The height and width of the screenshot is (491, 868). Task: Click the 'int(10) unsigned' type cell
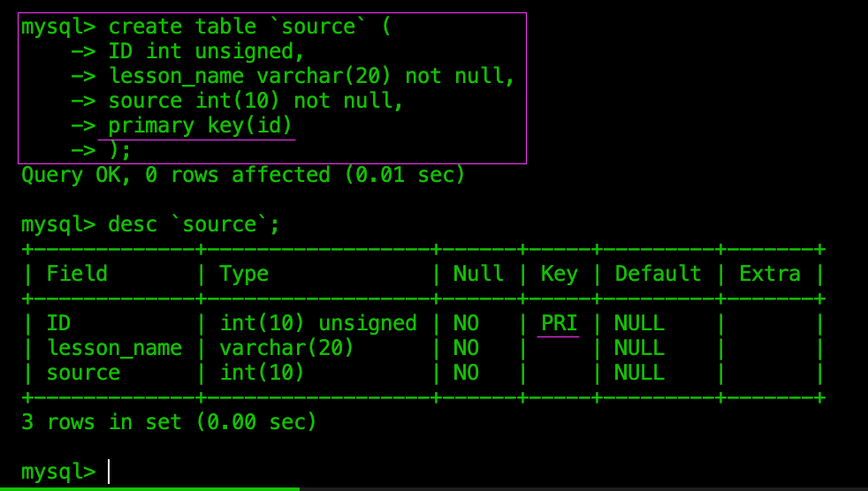(x=318, y=323)
